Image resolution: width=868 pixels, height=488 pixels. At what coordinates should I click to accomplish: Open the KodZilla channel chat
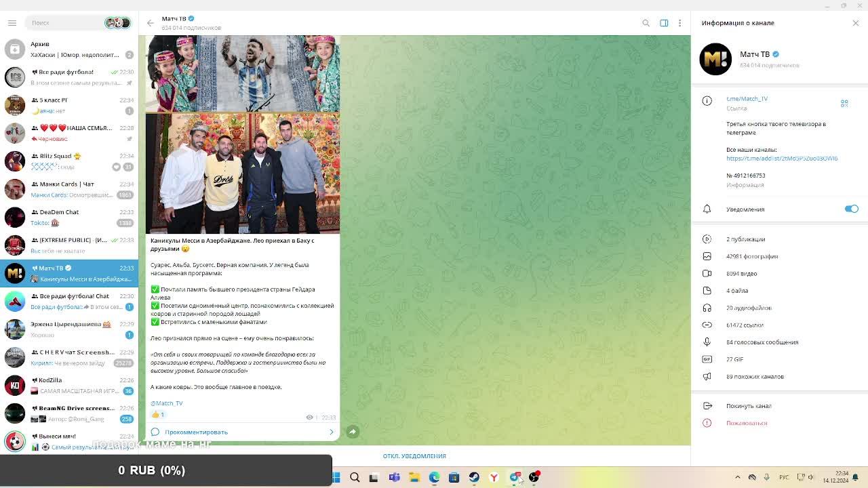point(69,385)
